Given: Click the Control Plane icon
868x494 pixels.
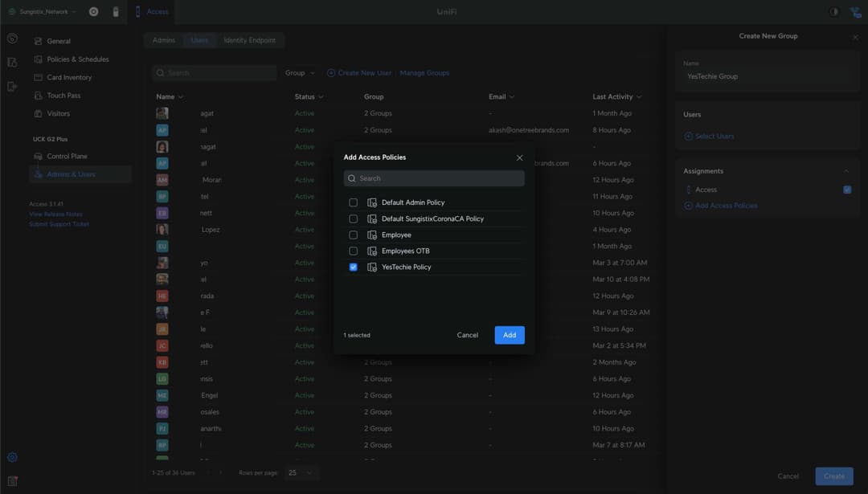Looking at the screenshot, I should click(39, 157).
